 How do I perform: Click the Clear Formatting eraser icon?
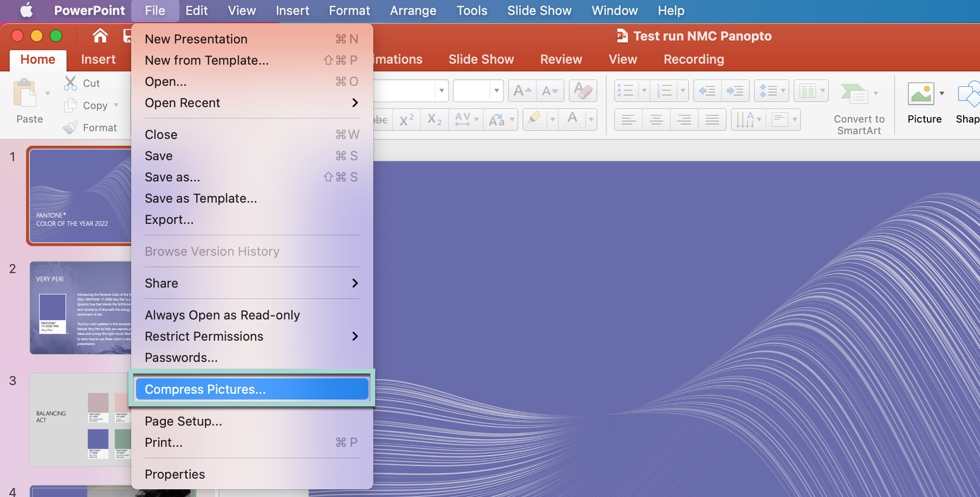[x=583, y=91]
